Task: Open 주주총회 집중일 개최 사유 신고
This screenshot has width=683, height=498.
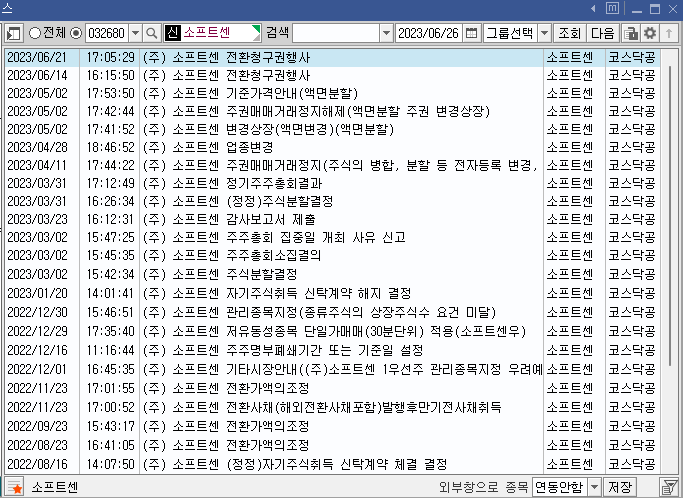Action: (332, 237)
